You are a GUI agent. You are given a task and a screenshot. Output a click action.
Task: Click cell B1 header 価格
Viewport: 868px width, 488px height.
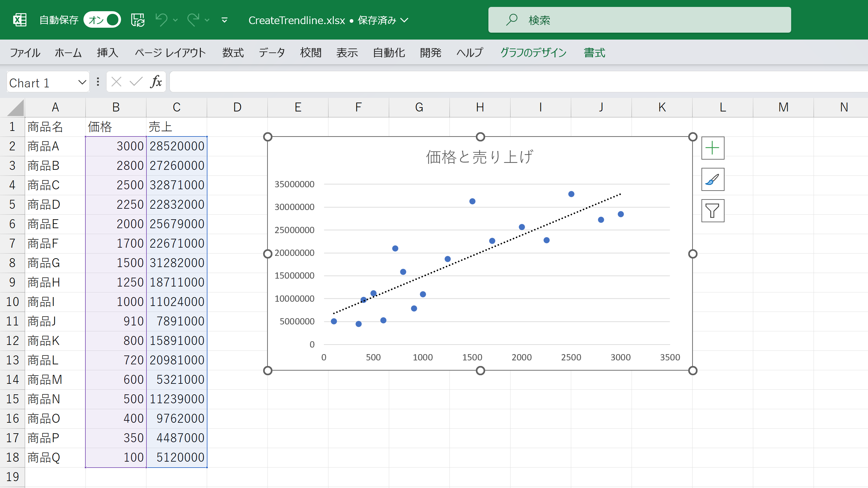[116, 127]
